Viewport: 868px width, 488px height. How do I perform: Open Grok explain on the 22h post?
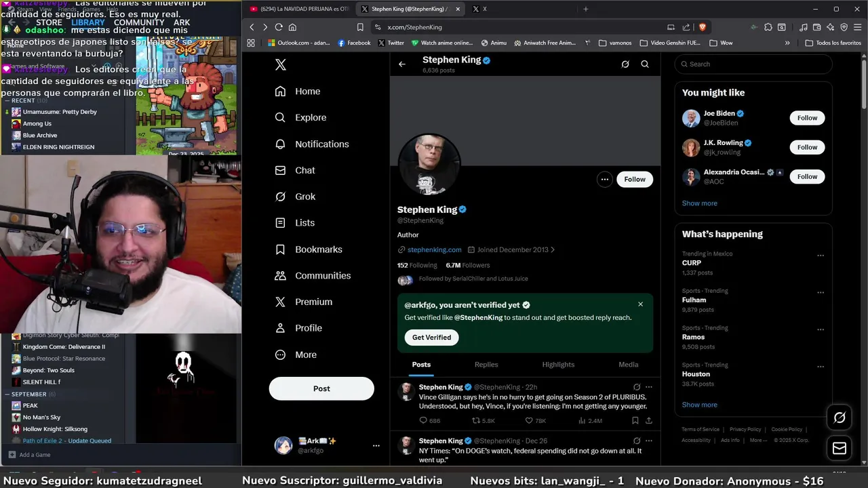tap(637, 387)
